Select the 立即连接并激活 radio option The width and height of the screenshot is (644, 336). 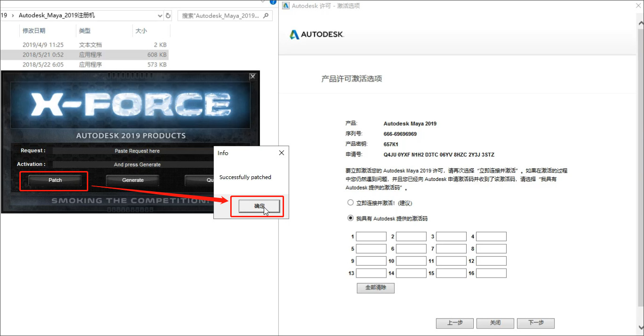pos(350,203)
